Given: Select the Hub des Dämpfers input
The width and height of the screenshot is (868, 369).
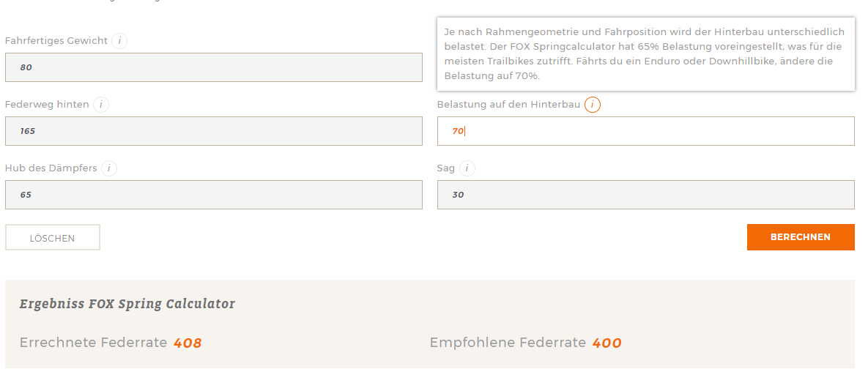Looking at the screenshot, I should [213, 195].
